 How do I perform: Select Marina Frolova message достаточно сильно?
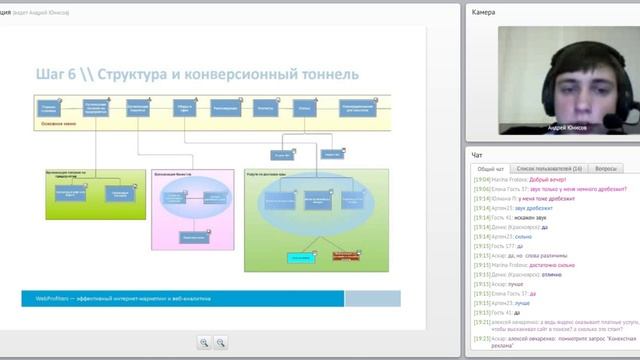[x=524, y=265]
